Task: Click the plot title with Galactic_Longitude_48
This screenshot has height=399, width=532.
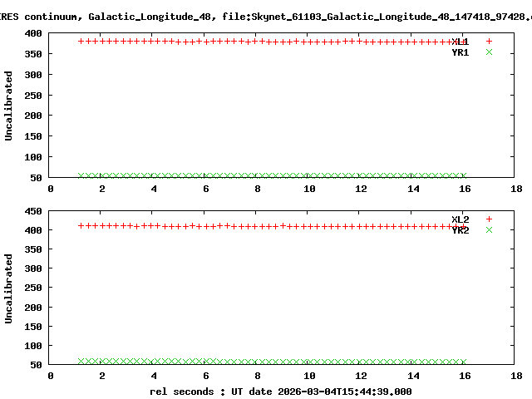Action: coord(266,16)
